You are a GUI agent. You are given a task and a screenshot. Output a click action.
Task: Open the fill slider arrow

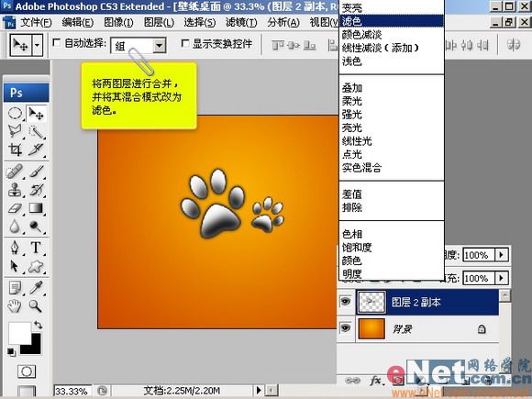pyautogui.click(x=502, y=278)
